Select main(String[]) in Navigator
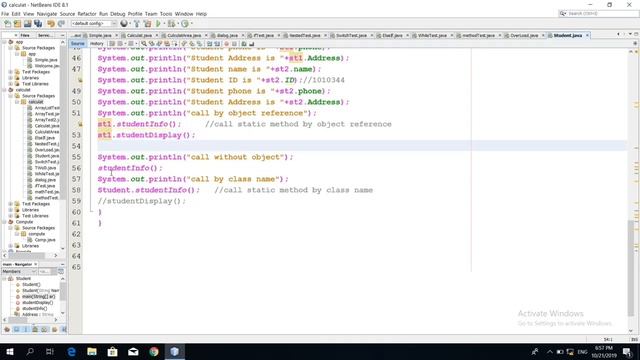The height and width of the screenshot is (360, 640). coord(38,297)
